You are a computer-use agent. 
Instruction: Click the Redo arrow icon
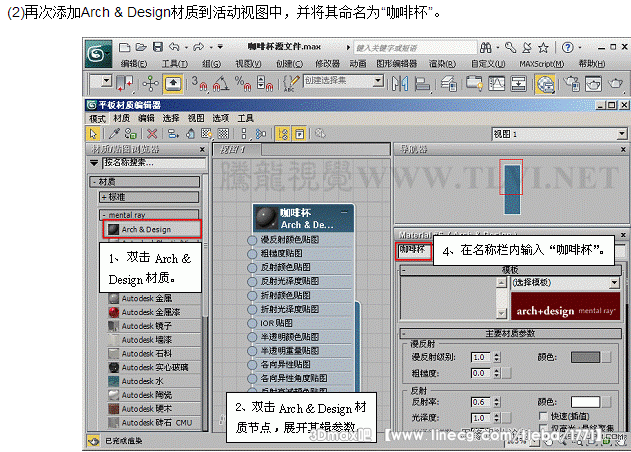click(x=198, y=47)
